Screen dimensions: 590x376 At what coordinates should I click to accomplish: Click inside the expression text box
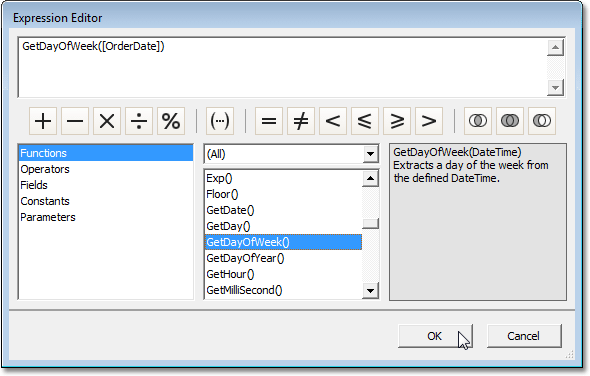click(x=282, y=68)
